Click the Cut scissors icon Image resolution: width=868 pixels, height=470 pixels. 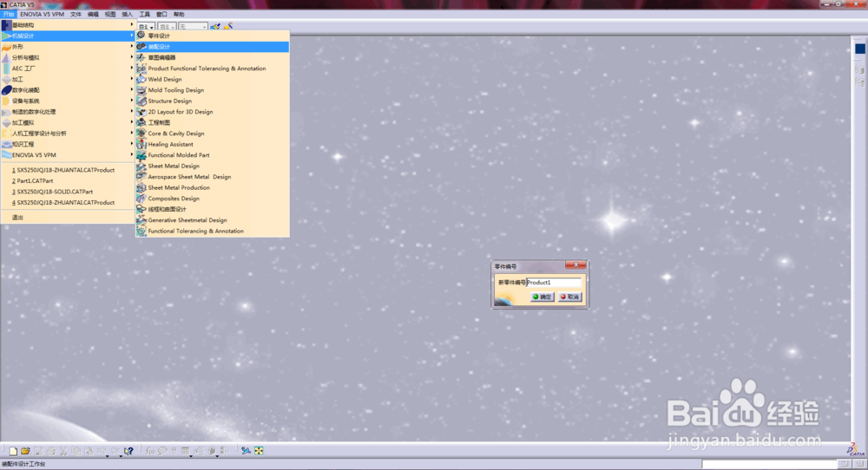click(x=63, y=451)
